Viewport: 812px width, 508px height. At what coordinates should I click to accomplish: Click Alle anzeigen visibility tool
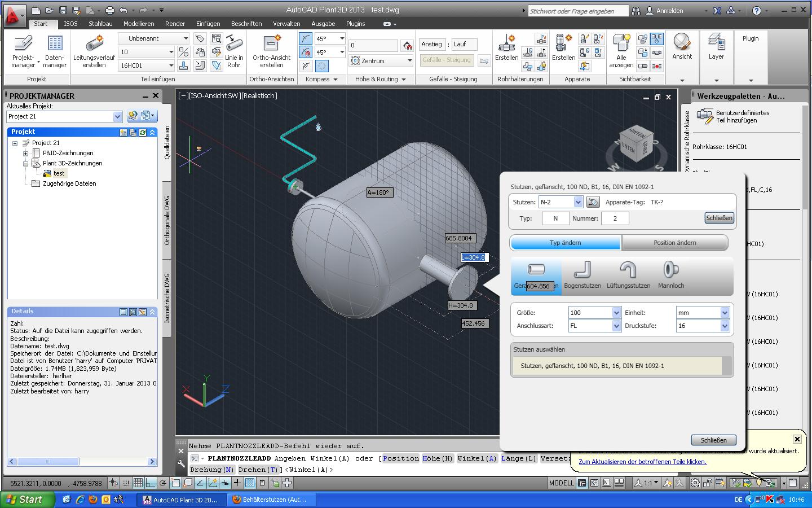pyautogui.click(x=621, y=51)
